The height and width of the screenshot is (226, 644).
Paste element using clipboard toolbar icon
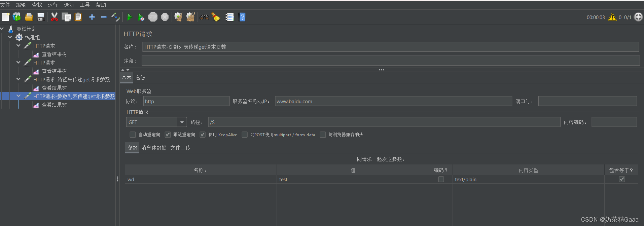pyautogui.click(x=78, y=17)
